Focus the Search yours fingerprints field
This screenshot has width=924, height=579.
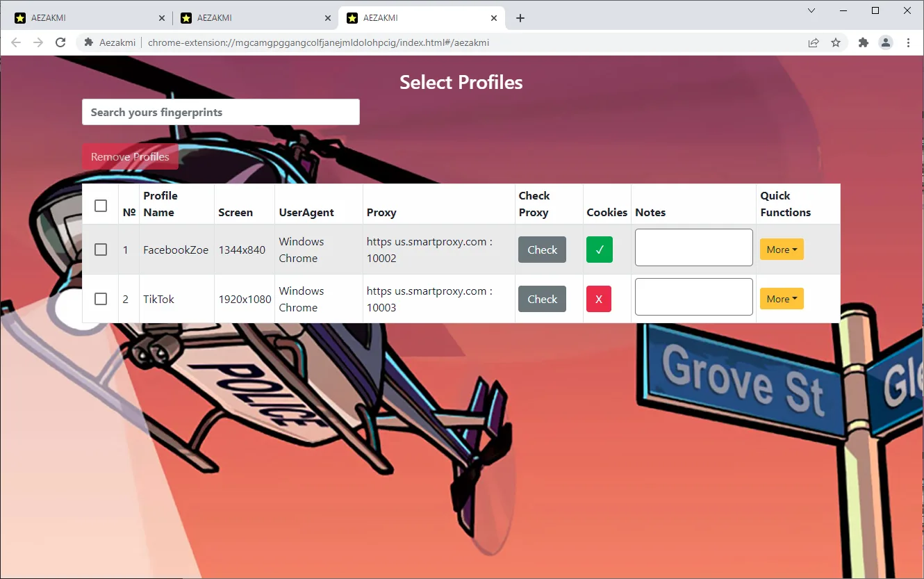tap(221, 112)
